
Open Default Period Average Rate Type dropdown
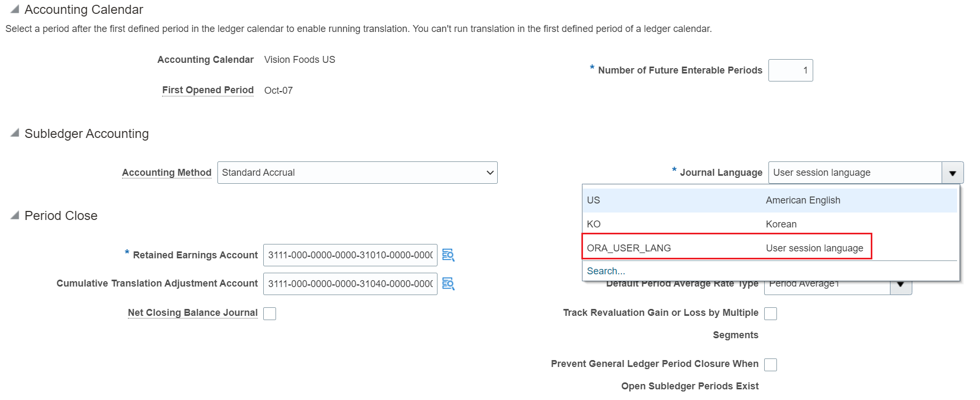click(901, 285)
